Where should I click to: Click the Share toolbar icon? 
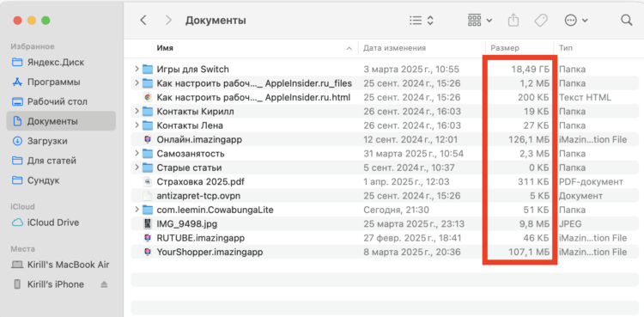click(513, 20)
